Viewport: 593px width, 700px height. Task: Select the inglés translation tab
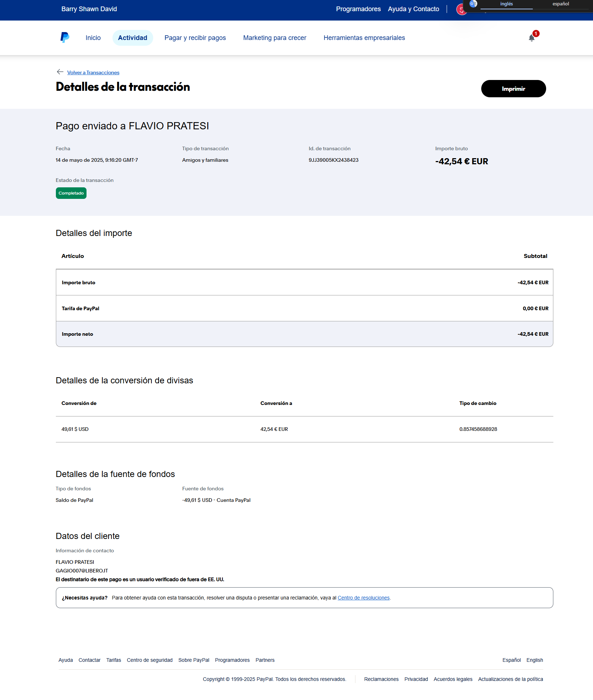click(506, 4)
